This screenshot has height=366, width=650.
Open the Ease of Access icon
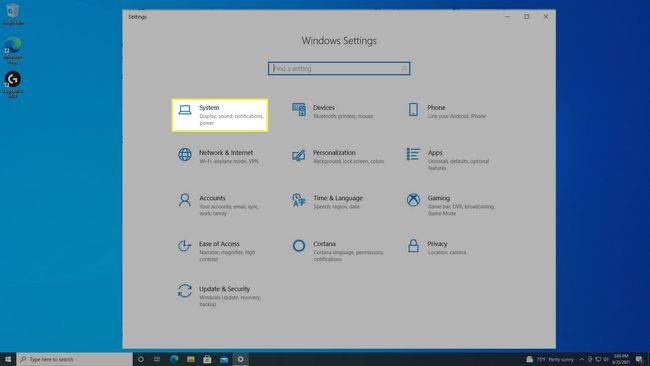[184, 245]
